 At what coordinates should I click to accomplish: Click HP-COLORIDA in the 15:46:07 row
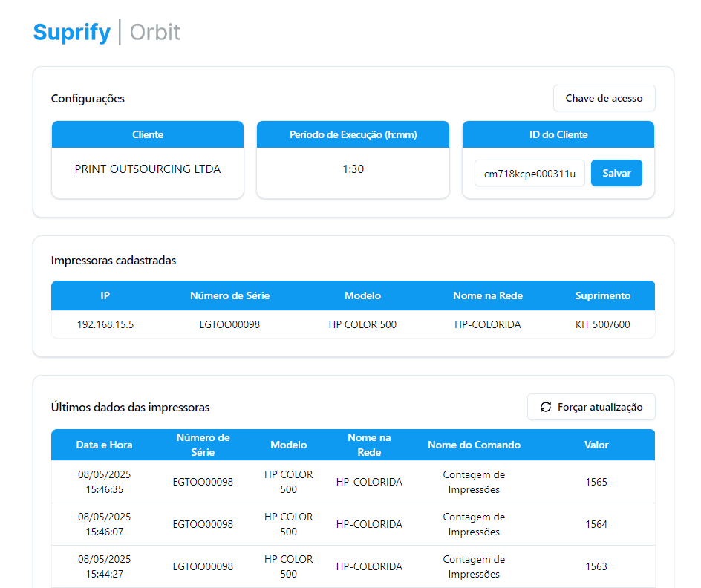(369, 524)
